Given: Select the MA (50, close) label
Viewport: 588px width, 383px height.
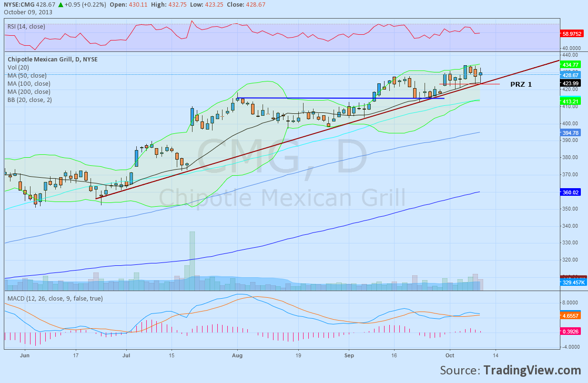Looking at the screenshot, I should pyautogui.click(x=27, y=76).
